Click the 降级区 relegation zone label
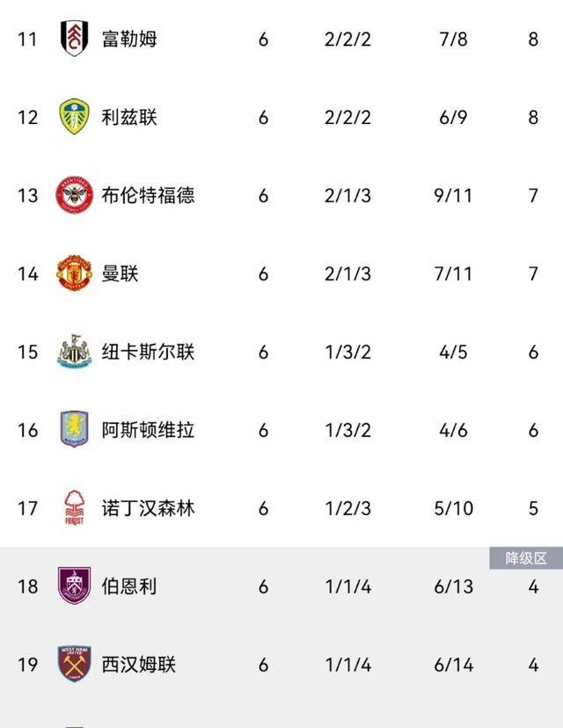 [526, 558]
